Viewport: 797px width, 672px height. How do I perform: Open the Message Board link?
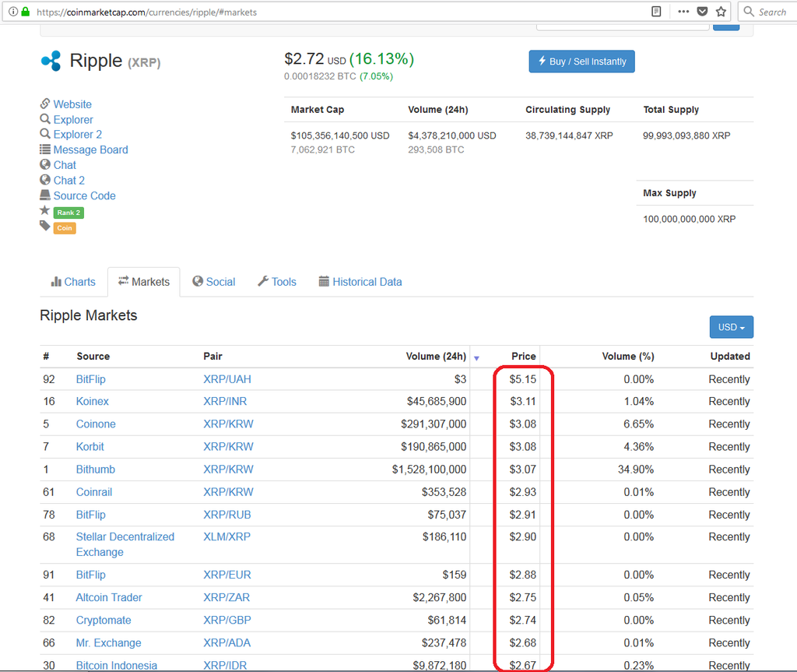[x=90, y=150]
